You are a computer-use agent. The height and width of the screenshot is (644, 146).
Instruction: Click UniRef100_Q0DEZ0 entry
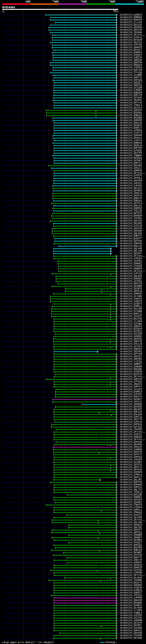[131, 55]
